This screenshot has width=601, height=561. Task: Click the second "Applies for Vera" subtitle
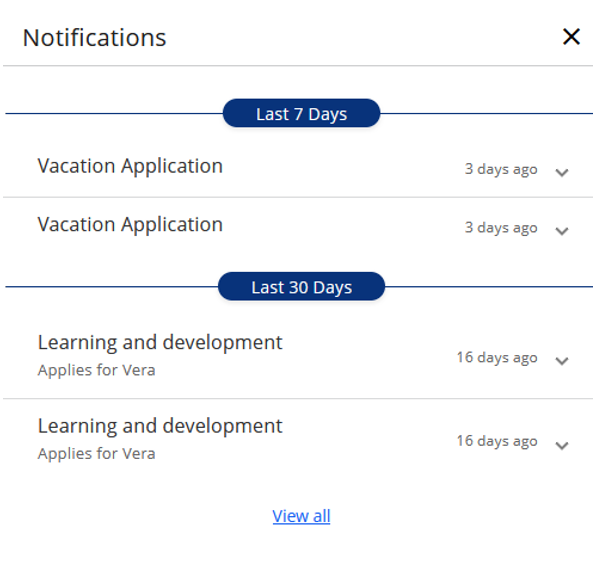(x=96, y=454)
